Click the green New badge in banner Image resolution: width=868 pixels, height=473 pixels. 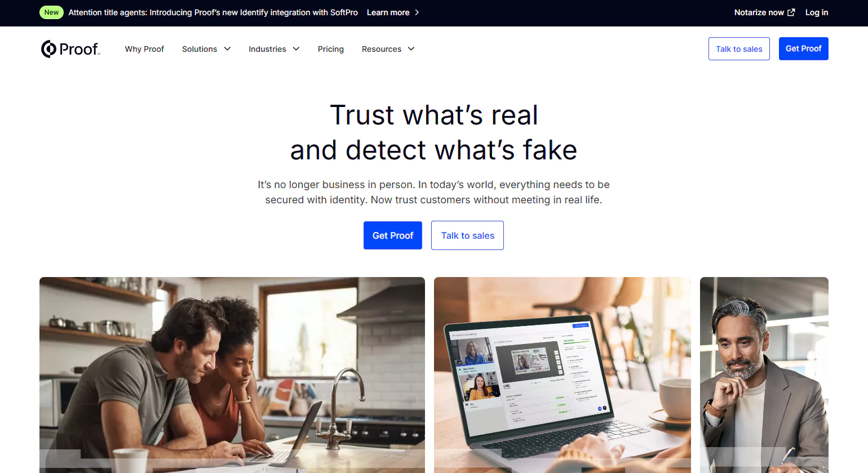pos(51,12)
